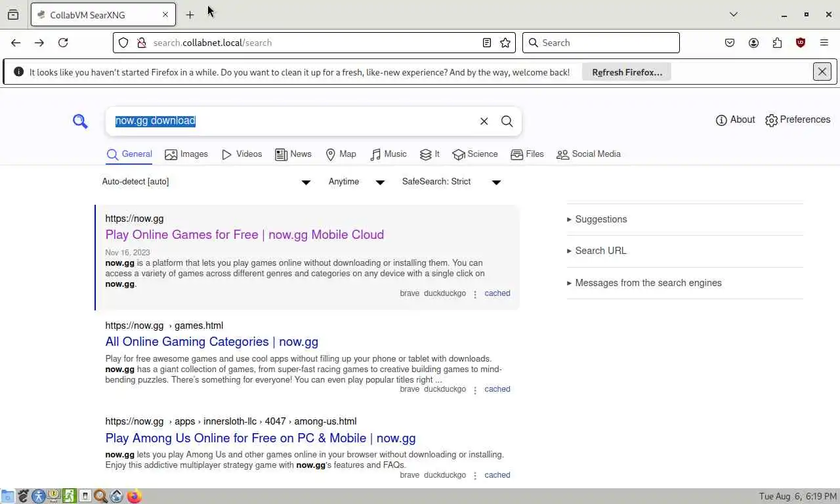840x504 pixels.
Task: Open the Firefox hamburger menu
Action: (824, 43)
